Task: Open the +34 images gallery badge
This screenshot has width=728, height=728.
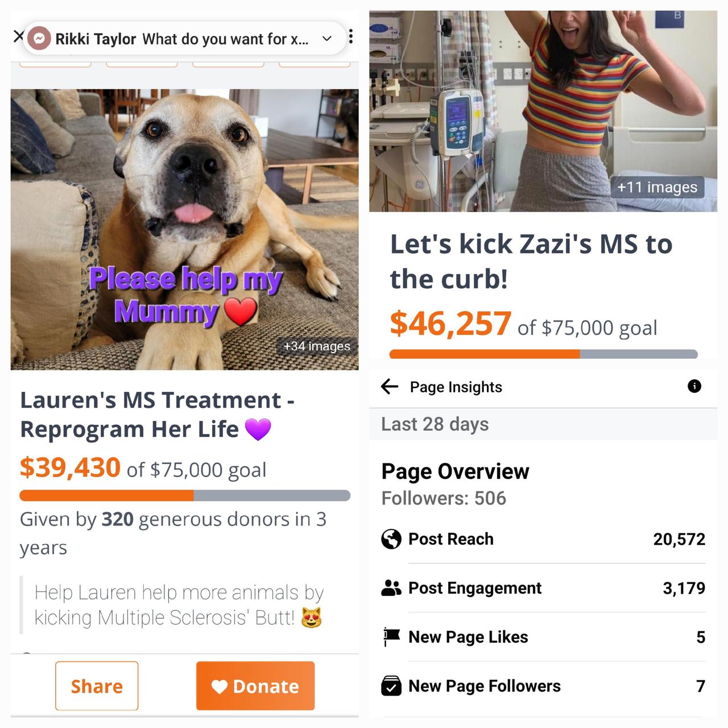Action: click(x=317, y=346)
